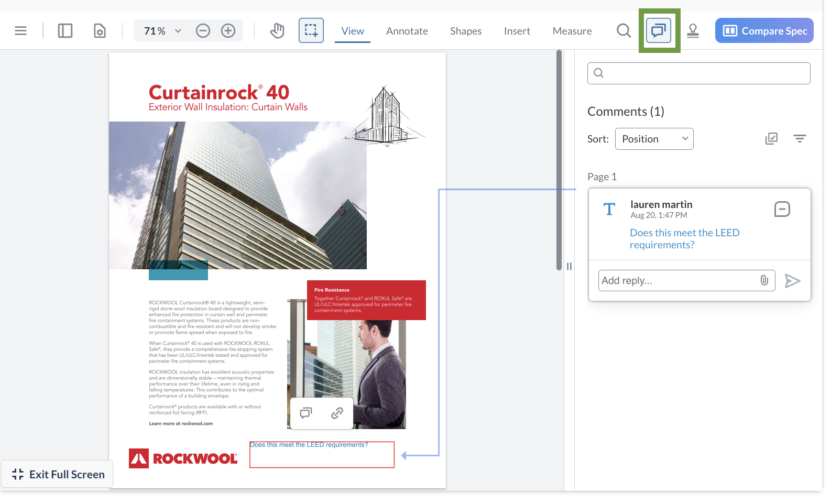Select the LEED requirements text annotation on page
The height and width of the screenshot is (504, 831).
(x=322, y=454)
